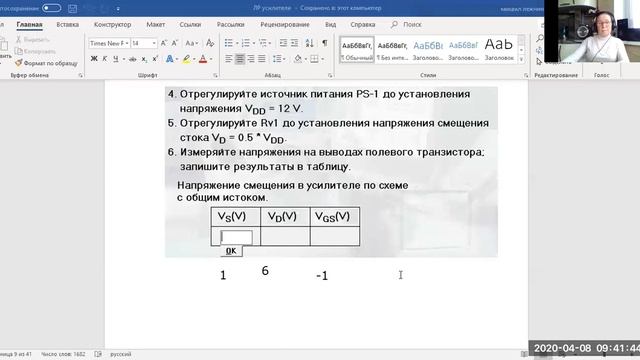The width and height of the screenshot is (640, 360).
Task: Click word count in status bar
Action: [63, 354]
